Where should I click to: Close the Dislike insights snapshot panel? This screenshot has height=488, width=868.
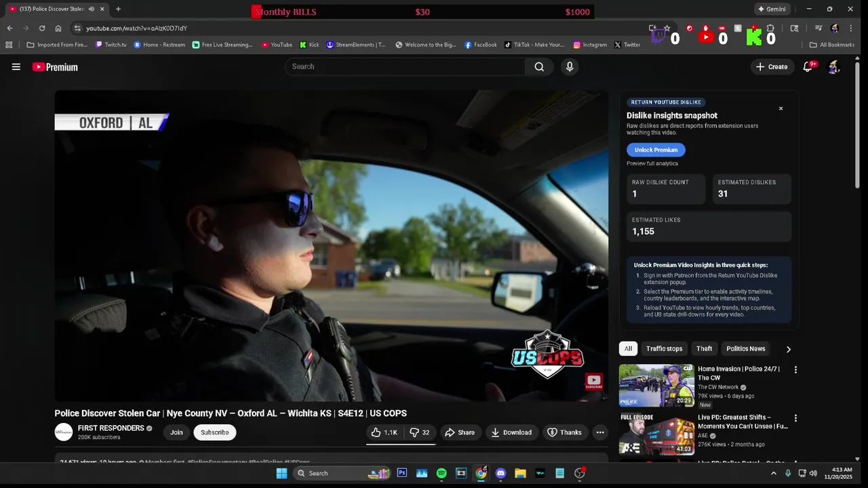781,108
